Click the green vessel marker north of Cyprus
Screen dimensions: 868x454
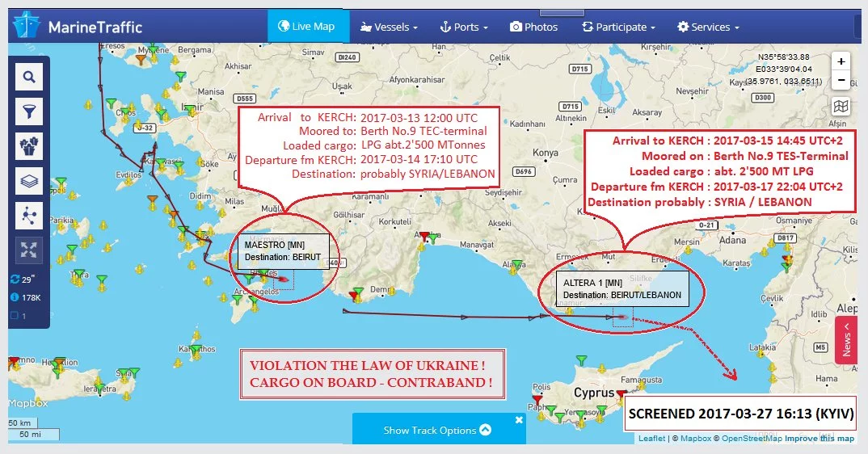point(581,360)
